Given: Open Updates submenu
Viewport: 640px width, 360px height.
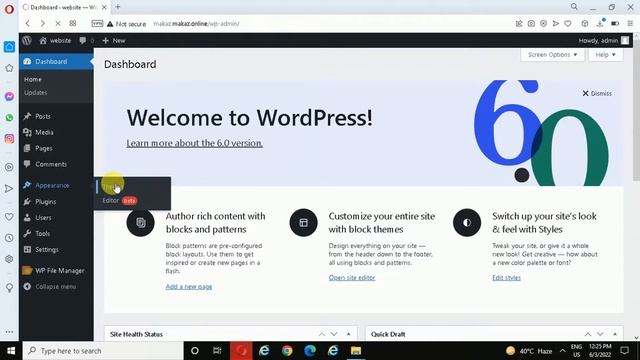Looking at the screenshot, I should point(36,93).
